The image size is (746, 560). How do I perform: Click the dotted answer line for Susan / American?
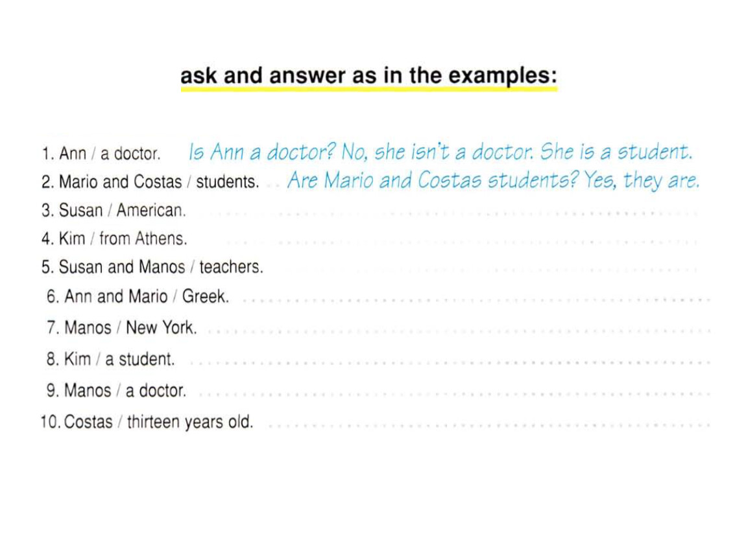448,214
